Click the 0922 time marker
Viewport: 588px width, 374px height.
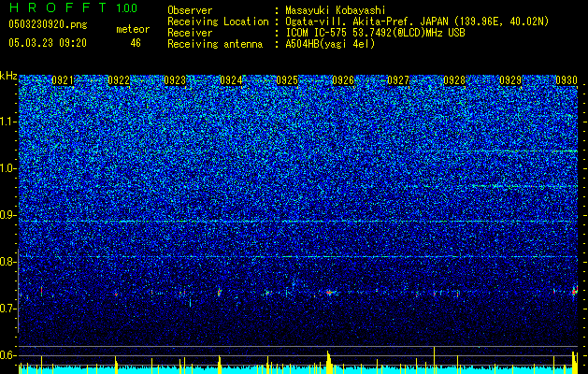119,80
